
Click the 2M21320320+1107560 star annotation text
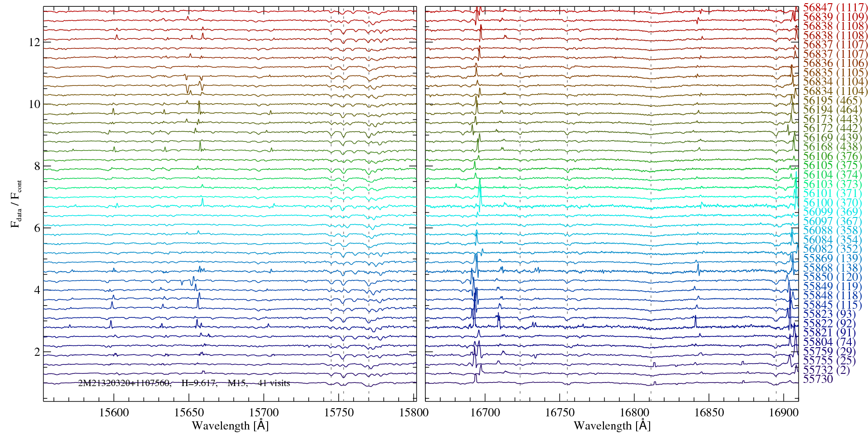tap(124, 383)
